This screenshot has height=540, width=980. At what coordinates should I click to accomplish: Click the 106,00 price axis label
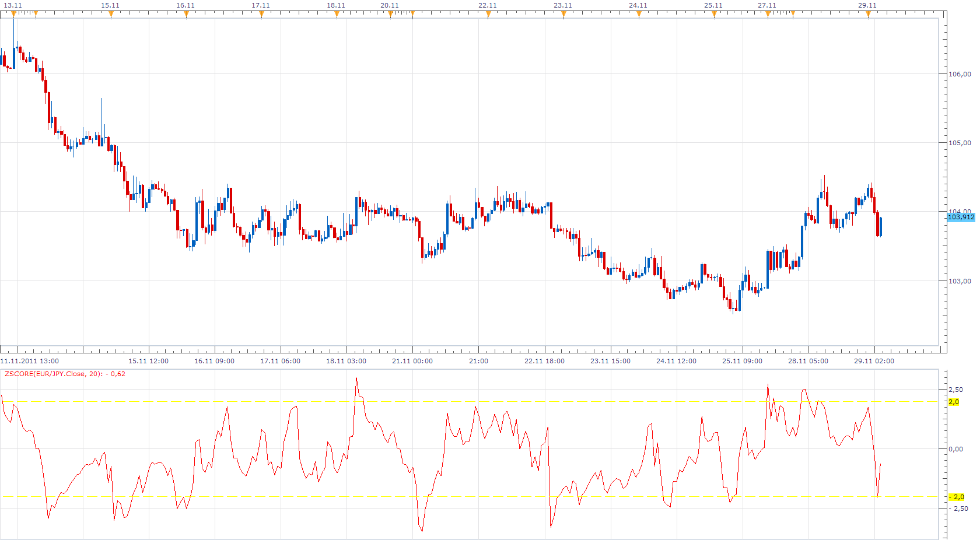click(x=960, y=74)
